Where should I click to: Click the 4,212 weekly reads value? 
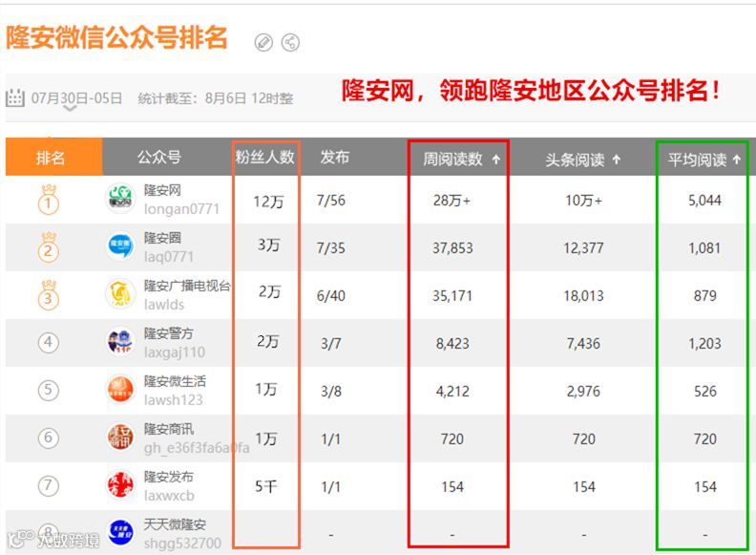click(452, 392)
